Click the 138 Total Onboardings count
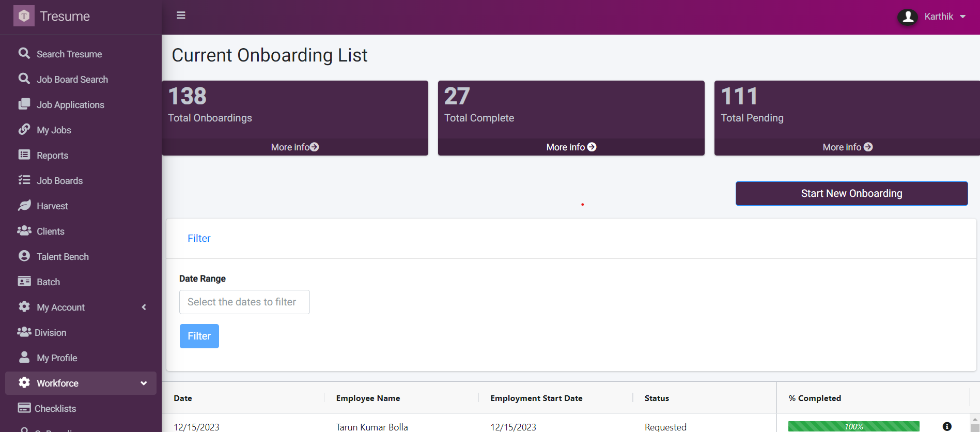Image resolution: width=980 pixels, height=432 pixels. coord(188,96)
